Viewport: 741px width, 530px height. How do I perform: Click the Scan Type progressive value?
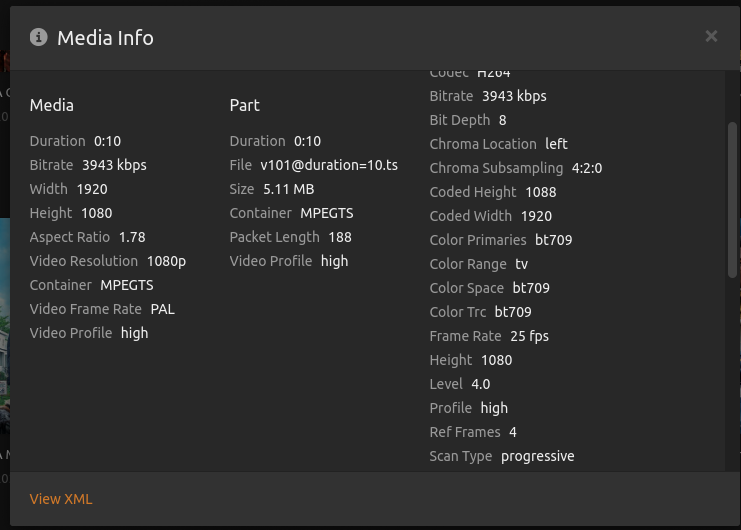click(538, 456)
